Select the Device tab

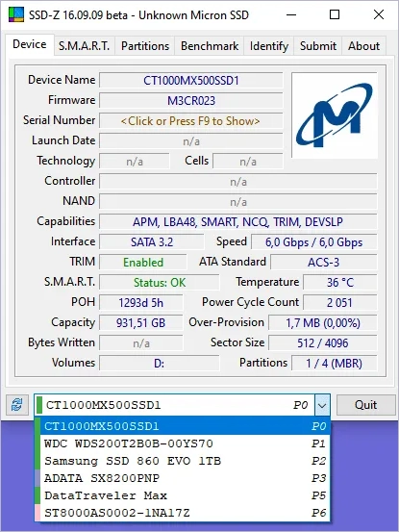(30, 44)
